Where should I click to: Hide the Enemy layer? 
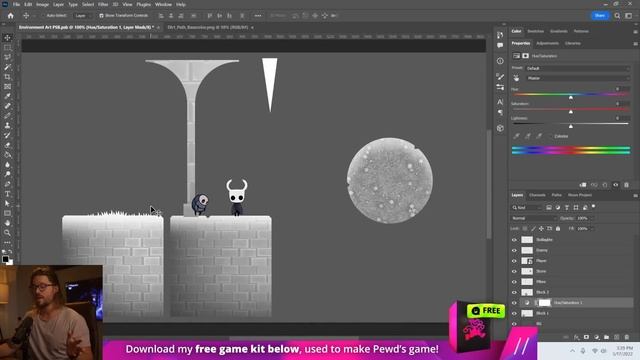[x=514, y=251]
